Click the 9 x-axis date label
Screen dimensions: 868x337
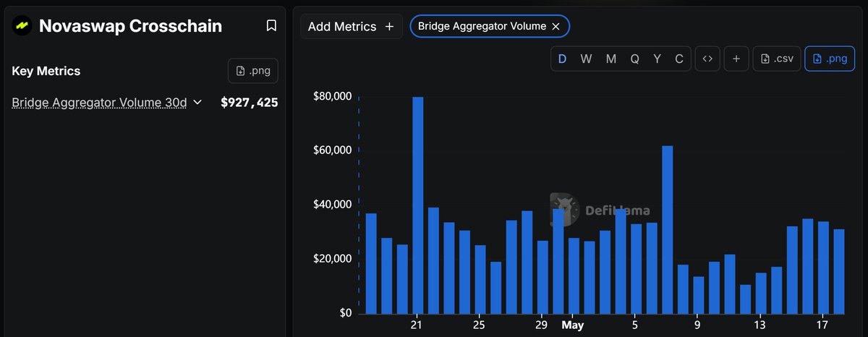698,325
